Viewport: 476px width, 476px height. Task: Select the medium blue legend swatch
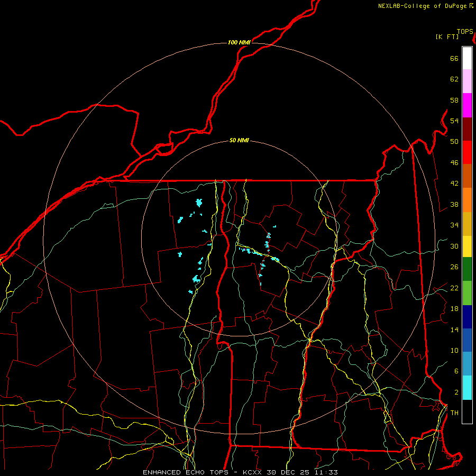[x=467, y=340]
